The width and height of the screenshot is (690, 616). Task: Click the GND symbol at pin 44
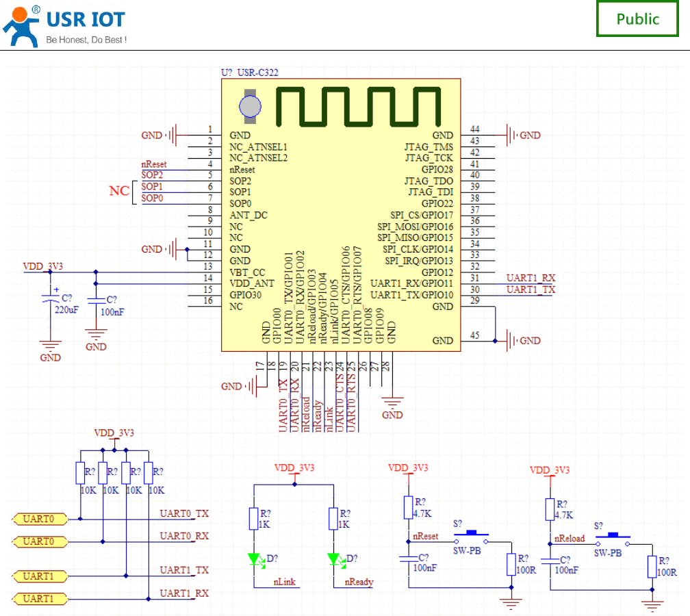(523, 135)
